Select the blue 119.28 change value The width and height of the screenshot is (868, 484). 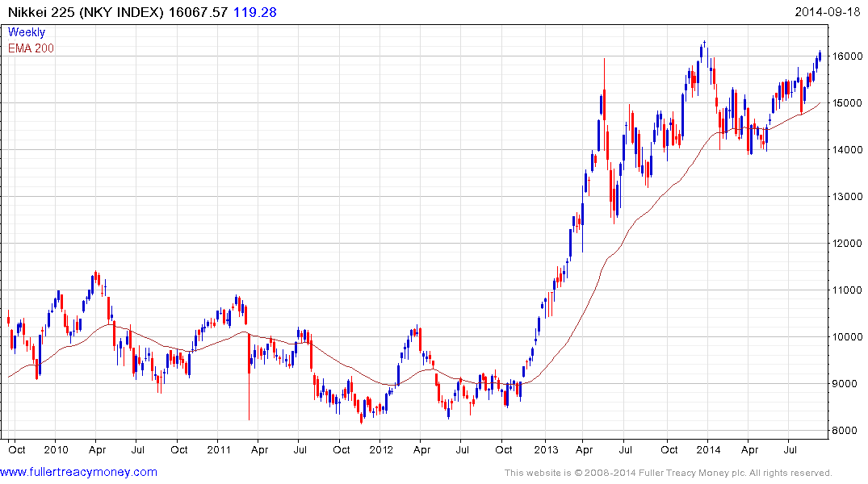tap(254, 12)
